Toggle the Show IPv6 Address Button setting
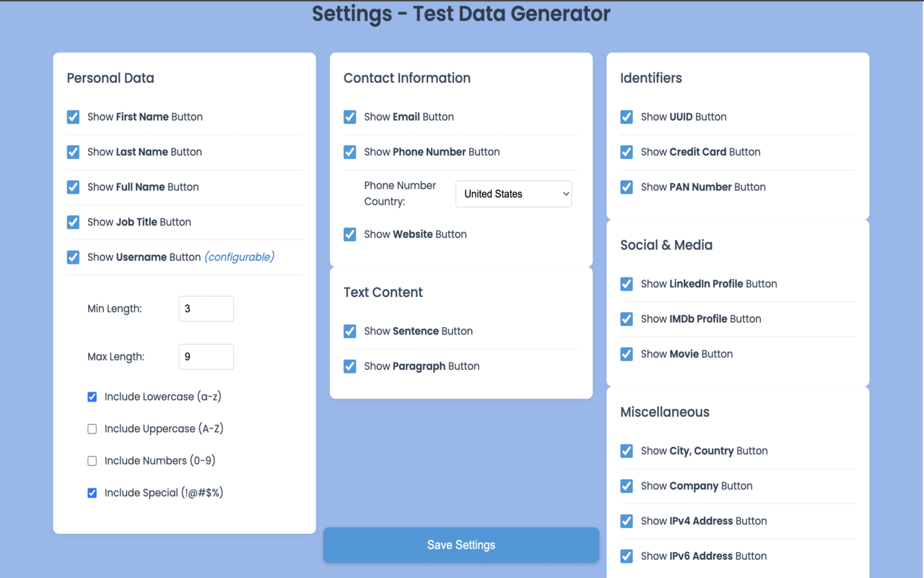Viewport: 924px width, 578px height. [627, 556]
